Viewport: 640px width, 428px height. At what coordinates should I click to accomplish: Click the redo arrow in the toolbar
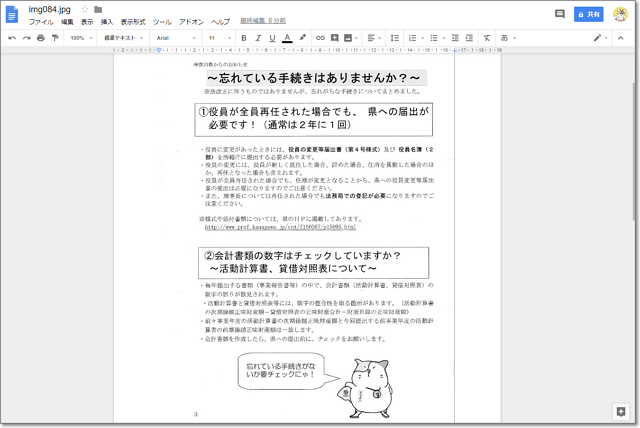click(x=26, y=37)
